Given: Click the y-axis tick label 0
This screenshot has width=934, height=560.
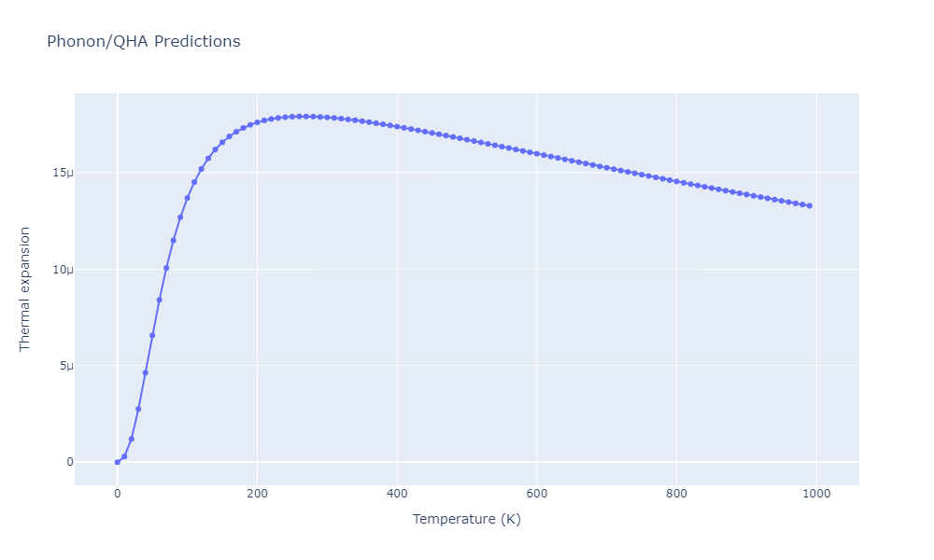Looking at the screenshot, I should pyautogui.click(x=67, y=462).
